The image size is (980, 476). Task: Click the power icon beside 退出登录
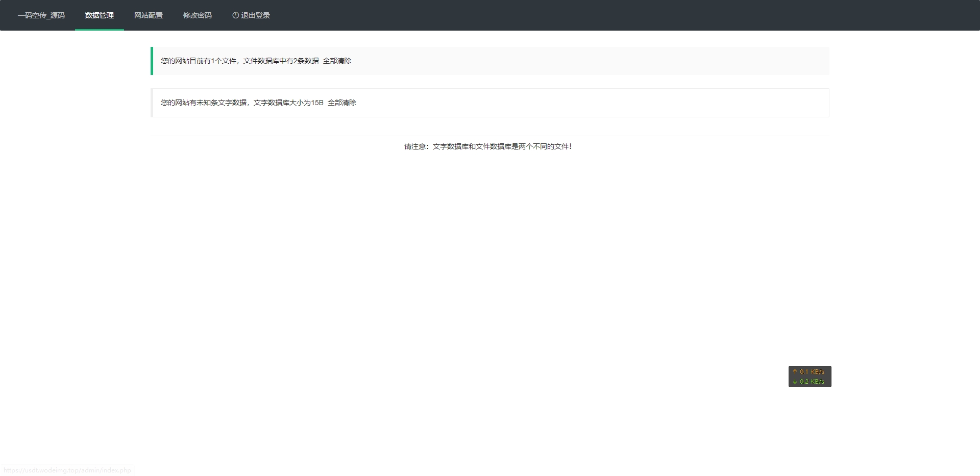[235, 15]
